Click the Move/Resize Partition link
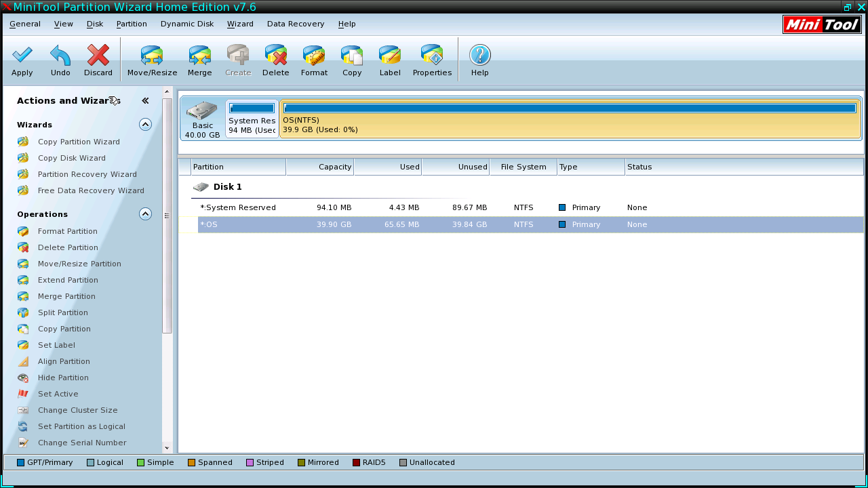The image size is (868, 488). (x=79, y=264)
